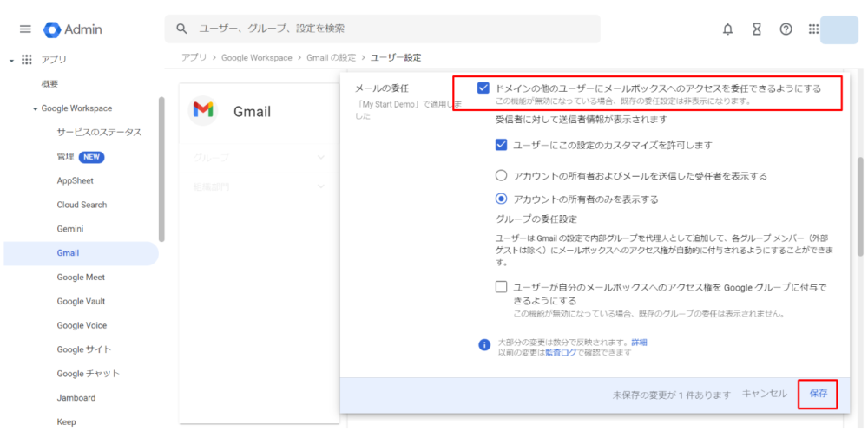Open 管理 NEW in sidebar

[x=80, y=157]
